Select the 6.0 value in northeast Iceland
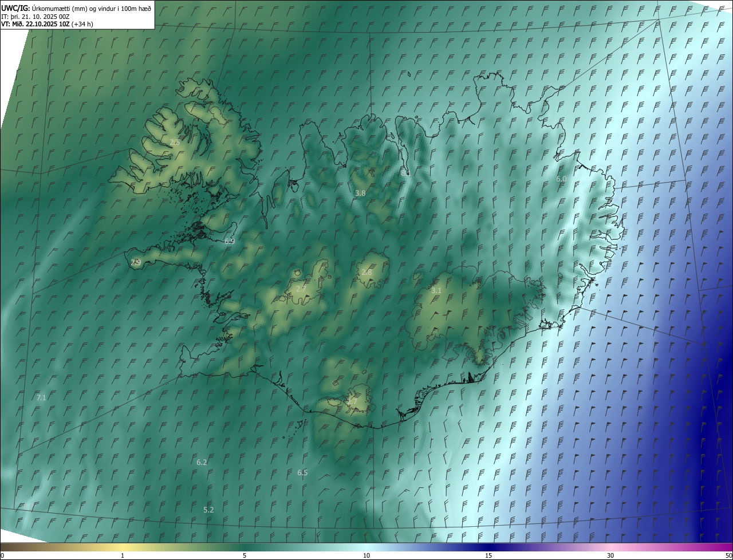This screenshot has height=560, width=733. pos(561,179)
